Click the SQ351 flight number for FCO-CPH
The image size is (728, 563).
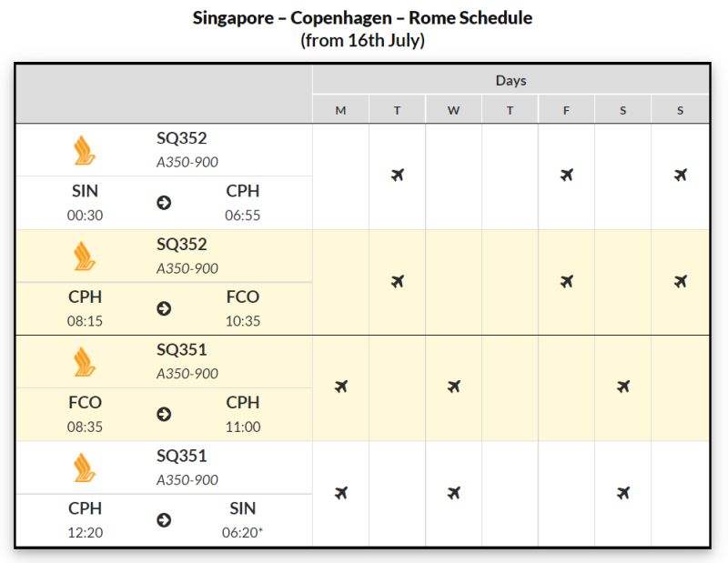[181, 349]
